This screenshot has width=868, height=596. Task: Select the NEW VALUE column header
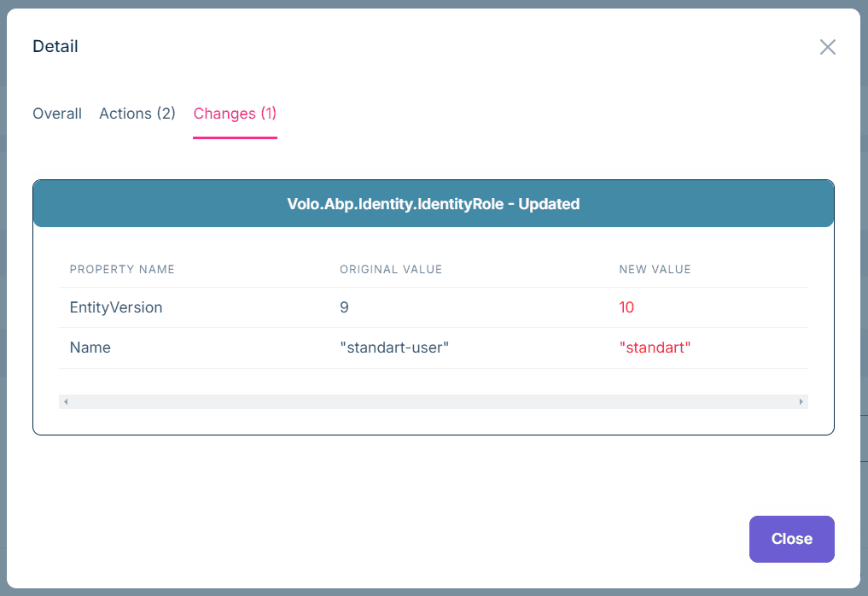(x=655, y=269)
